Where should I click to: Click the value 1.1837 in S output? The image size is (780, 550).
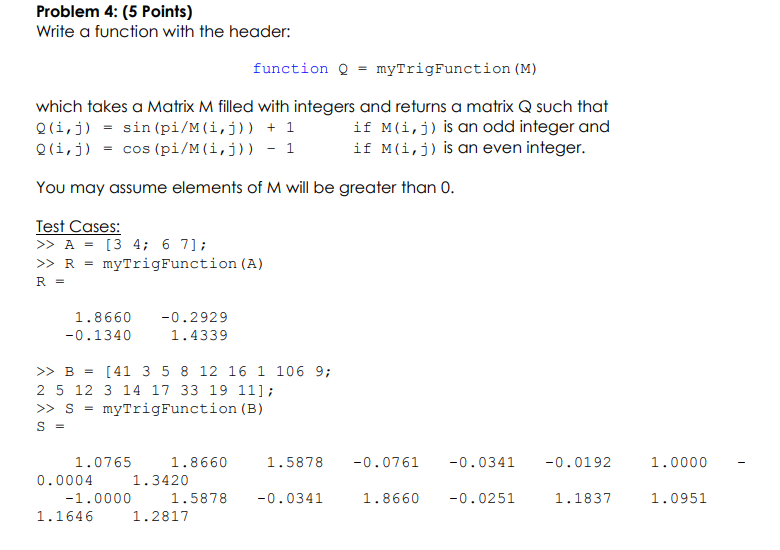click(583, 498)
